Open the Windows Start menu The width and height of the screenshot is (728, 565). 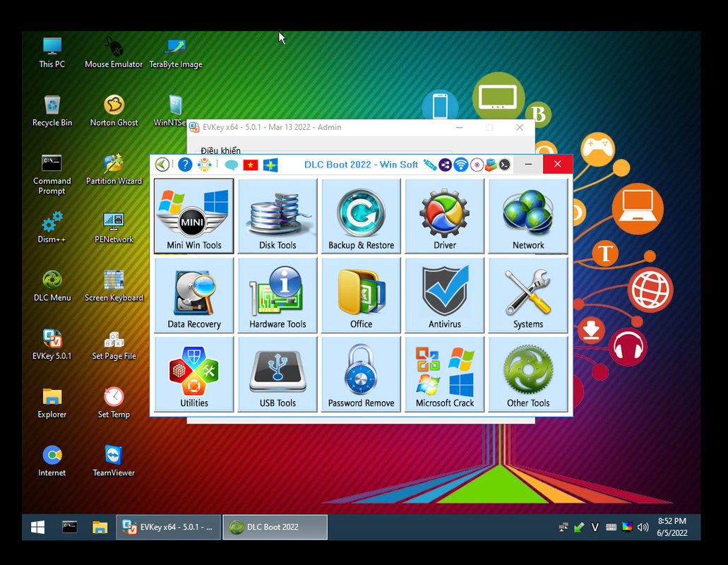coord(37,527)
